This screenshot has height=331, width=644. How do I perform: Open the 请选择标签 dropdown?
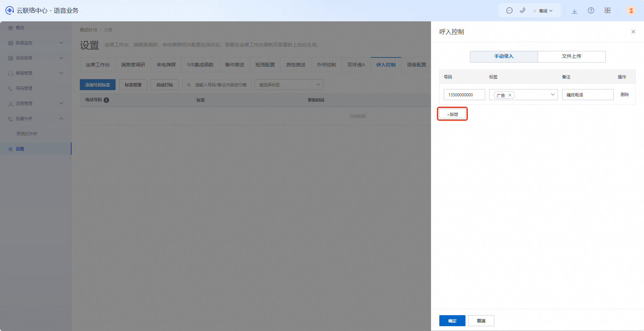289,85
